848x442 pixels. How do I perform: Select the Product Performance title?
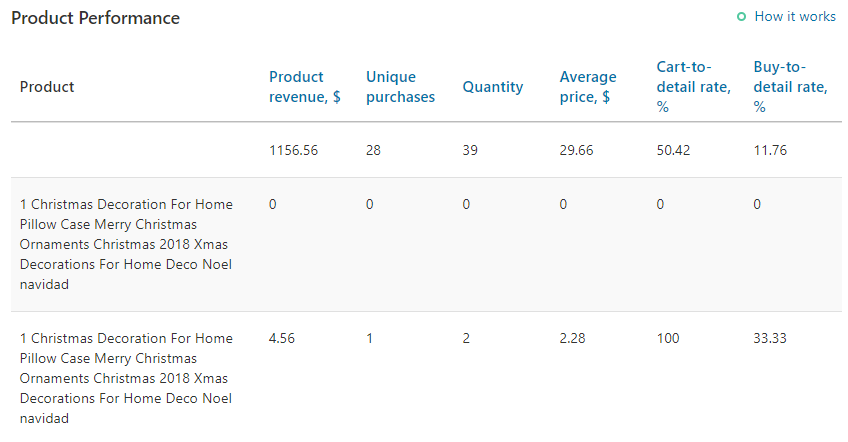click(x=95, y=18)
